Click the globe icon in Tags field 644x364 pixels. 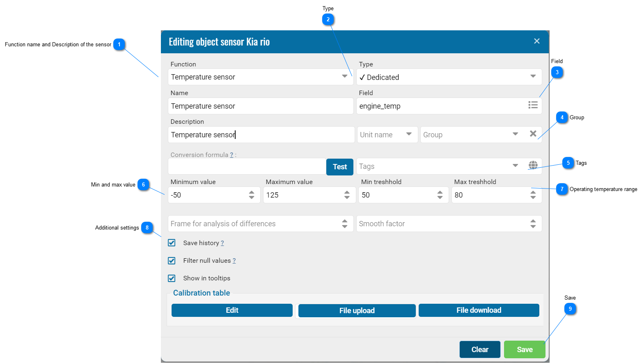pos(533,165)
